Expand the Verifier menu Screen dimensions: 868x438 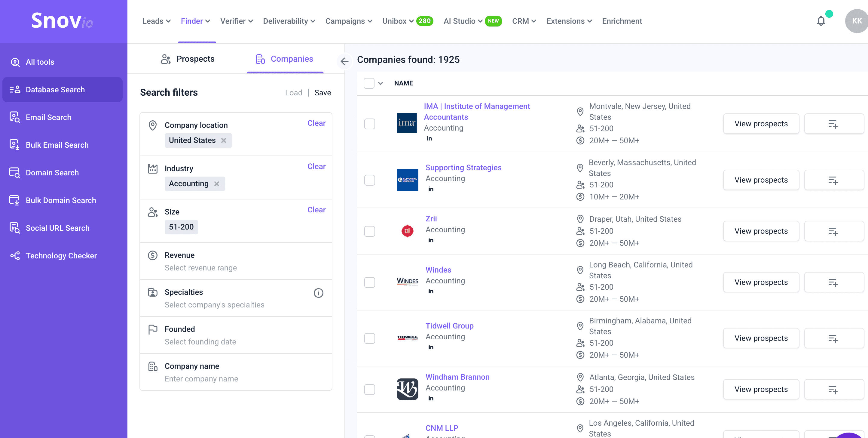[237, 21]
